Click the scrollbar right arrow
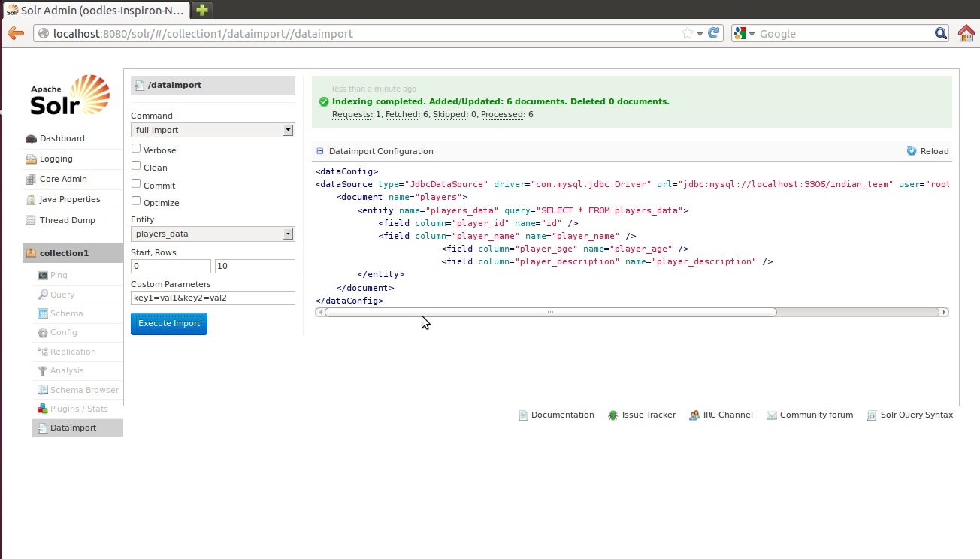 945,313
